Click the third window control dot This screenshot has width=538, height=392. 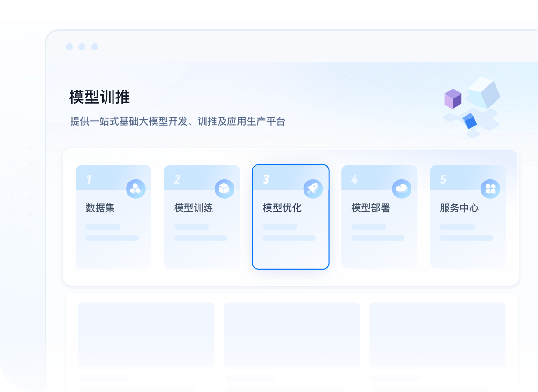pyautogui.click(x=94, y=47)
